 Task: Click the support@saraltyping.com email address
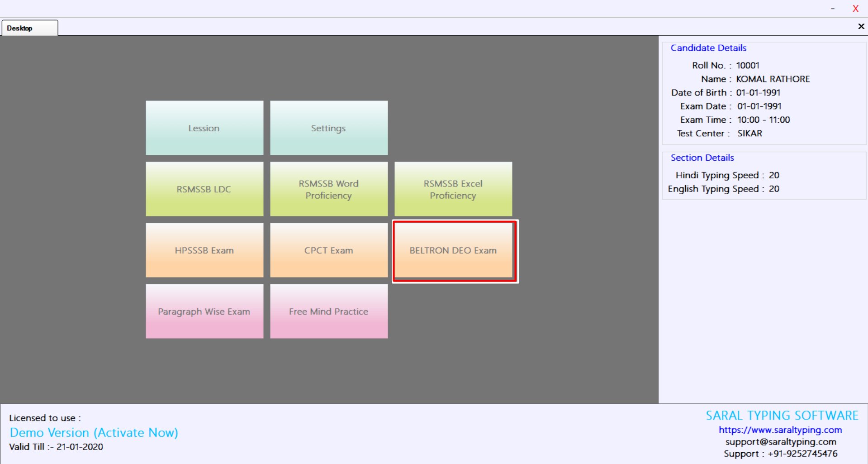(781, 442)
